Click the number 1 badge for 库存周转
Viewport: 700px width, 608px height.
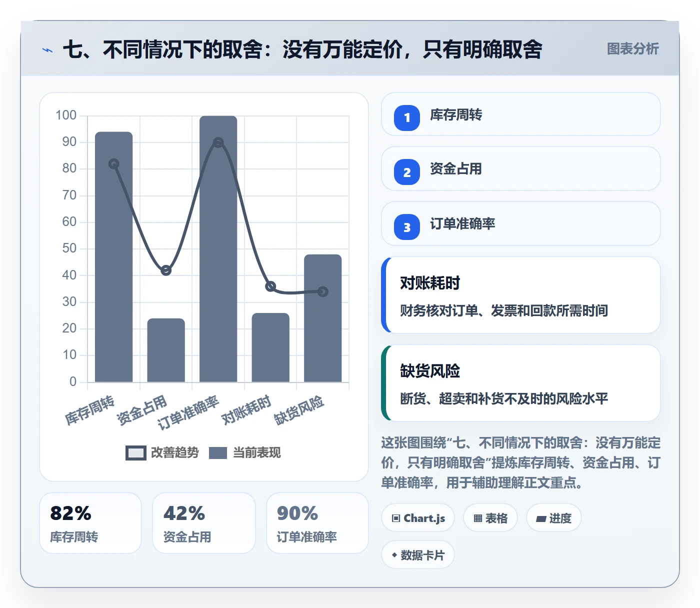click(407, 118)
